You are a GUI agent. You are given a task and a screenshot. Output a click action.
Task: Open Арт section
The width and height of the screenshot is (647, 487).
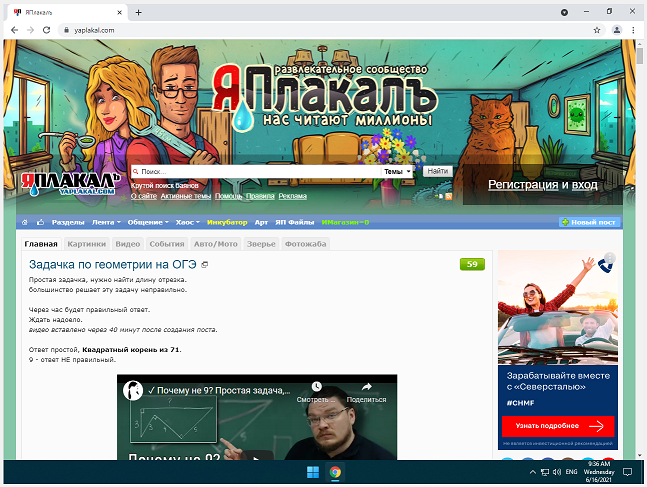tap(261, 222)
